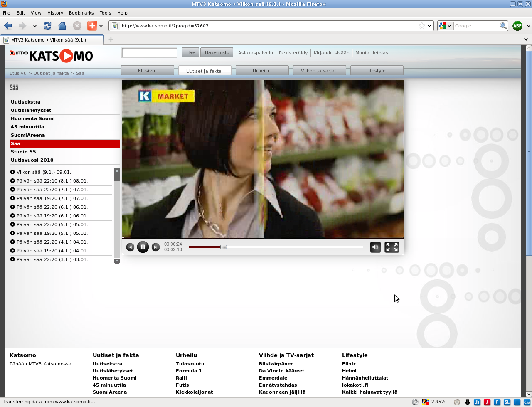Play Päivän sää 22:10 (8.1.) clip
532x407 pixels.
point(52,181)
